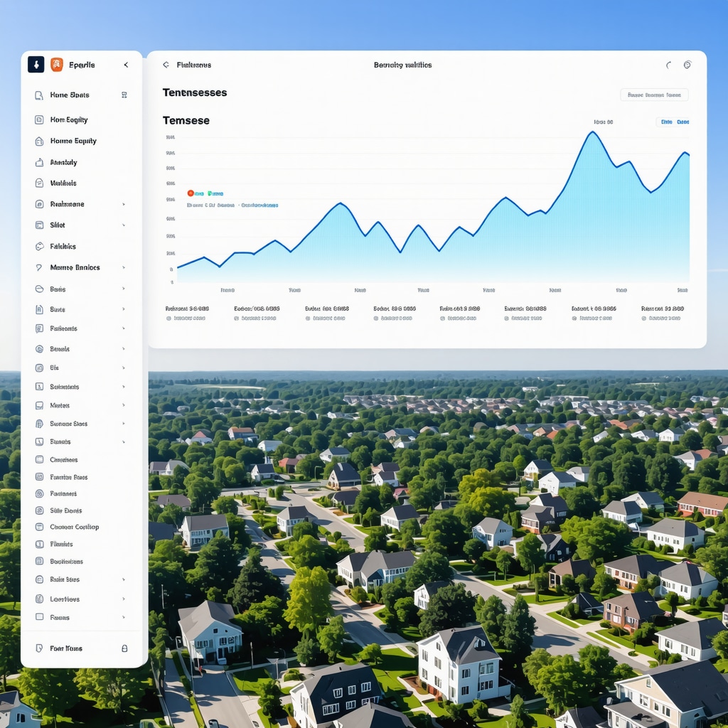Click the orange Eperile app icon
The width and height of the screenshot is (728, 728).
pyautogui.click(x=57, y=65)
